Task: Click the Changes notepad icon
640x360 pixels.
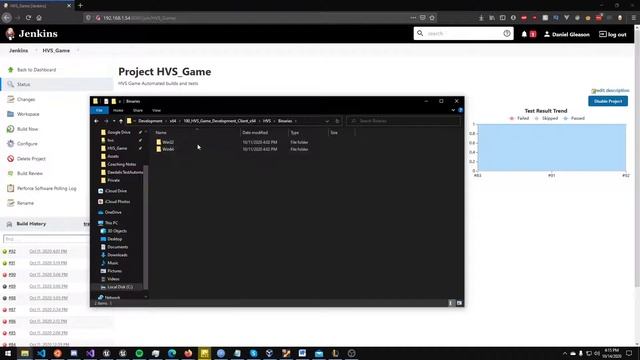Action: pyautogui.click(x=11, y=99)
